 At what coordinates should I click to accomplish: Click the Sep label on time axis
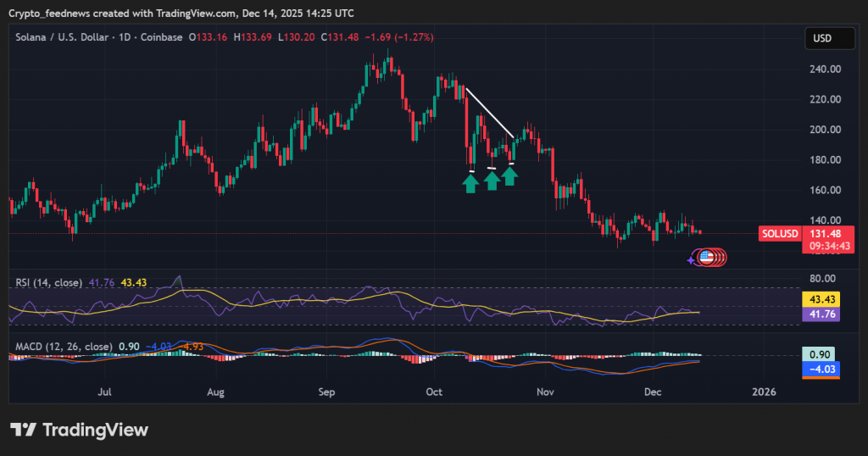click(x=327, y=392)
